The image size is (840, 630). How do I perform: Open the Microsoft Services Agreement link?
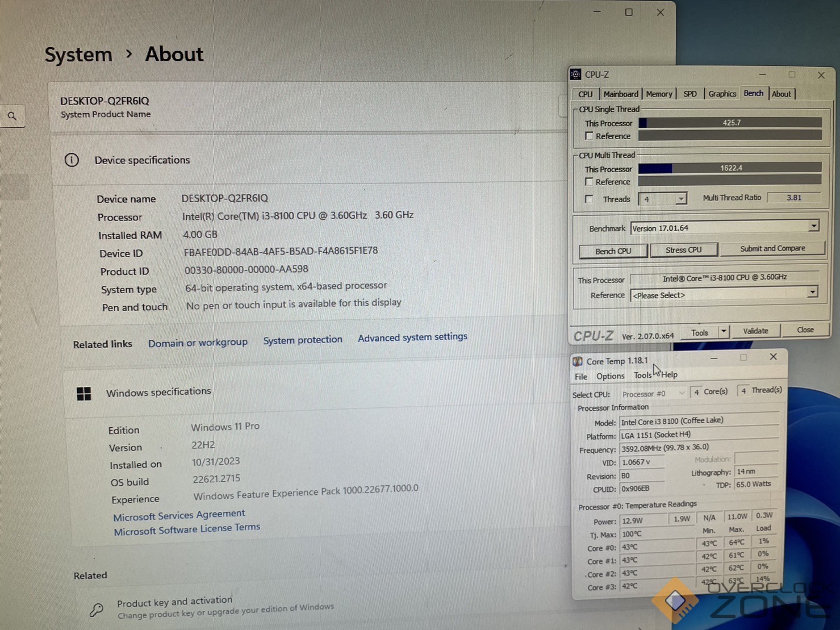pos(179,515)
